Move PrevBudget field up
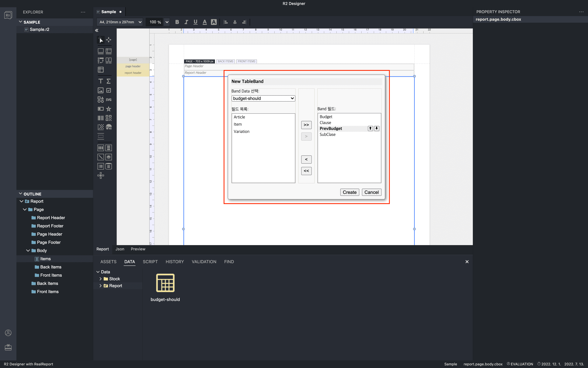Image resolution: width=588 pixels, height=368 pixels. pyautogui.click(x=370, y=128)
